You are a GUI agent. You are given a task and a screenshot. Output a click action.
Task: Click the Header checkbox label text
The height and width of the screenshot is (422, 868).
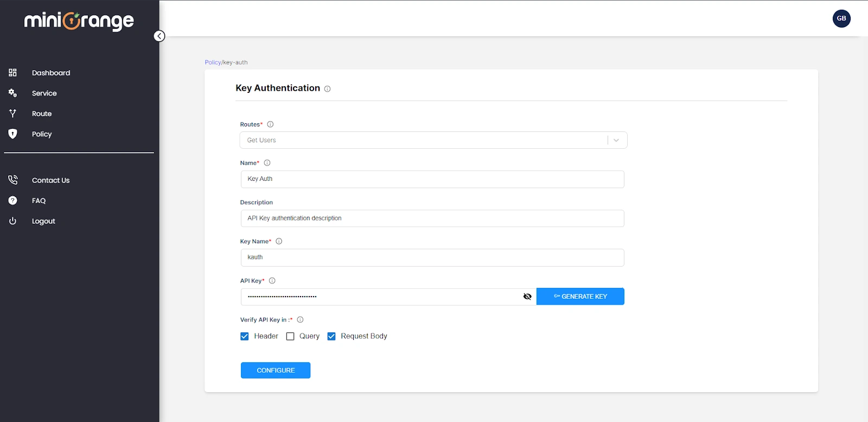[266, 336]
